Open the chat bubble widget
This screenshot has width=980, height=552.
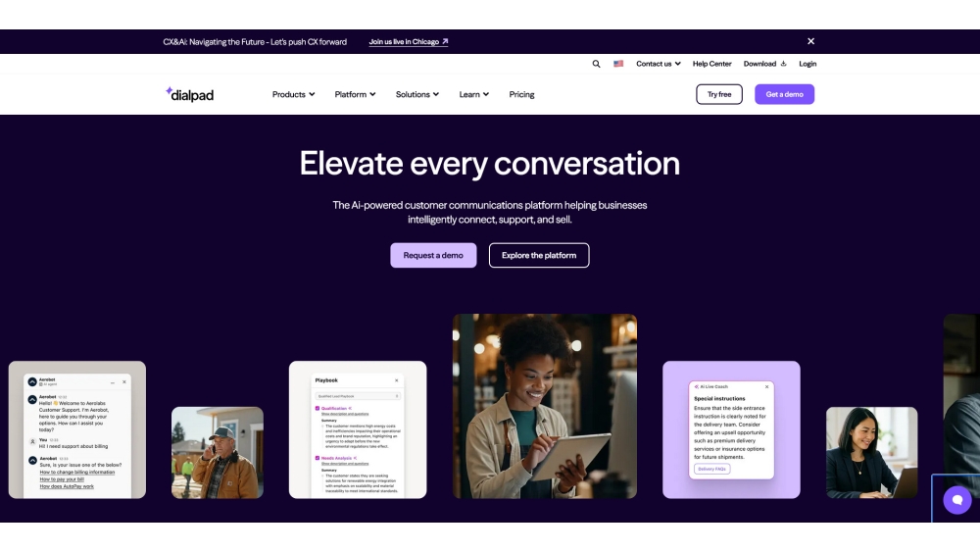(955, 499)
